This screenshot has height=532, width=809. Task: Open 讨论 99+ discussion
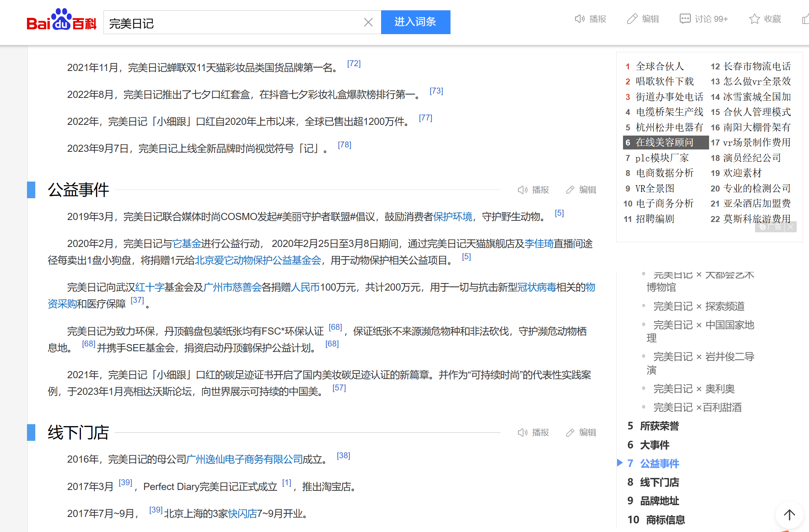coord(704,19)
